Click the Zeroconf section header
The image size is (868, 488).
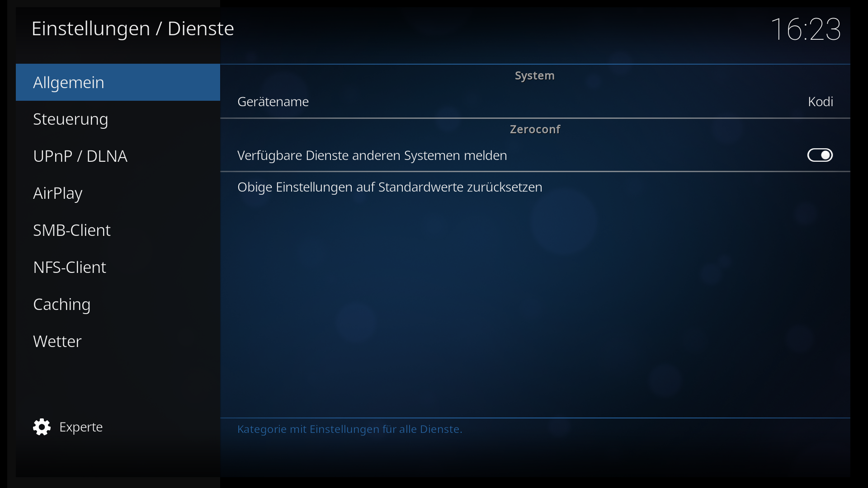point(535,129)
